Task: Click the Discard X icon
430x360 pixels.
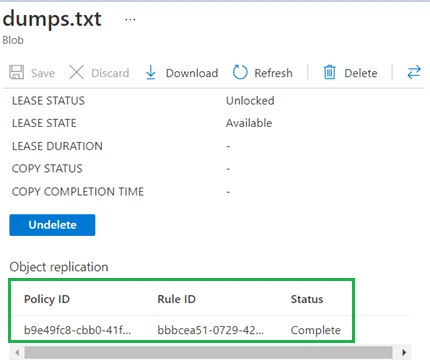Action: (76, 72)
